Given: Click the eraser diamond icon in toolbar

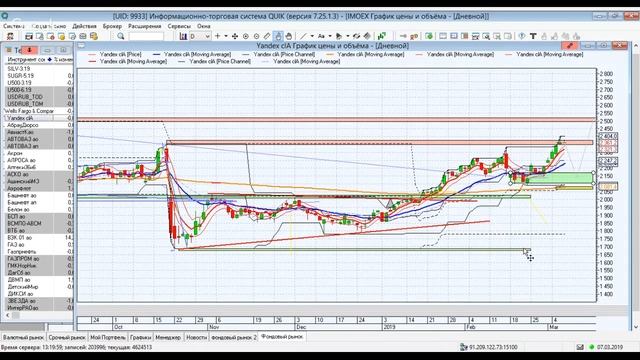Looking at the screenshot, I should point(367,36).
